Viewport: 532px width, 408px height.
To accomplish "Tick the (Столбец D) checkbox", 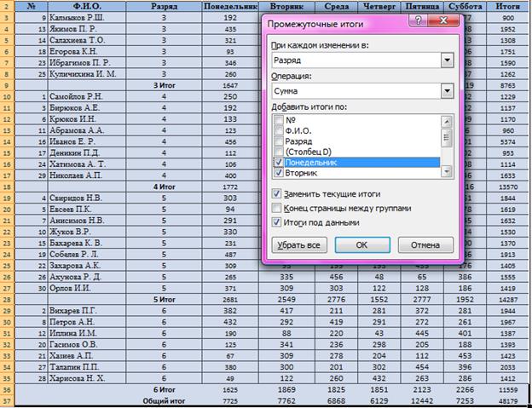I will point(277,152).
